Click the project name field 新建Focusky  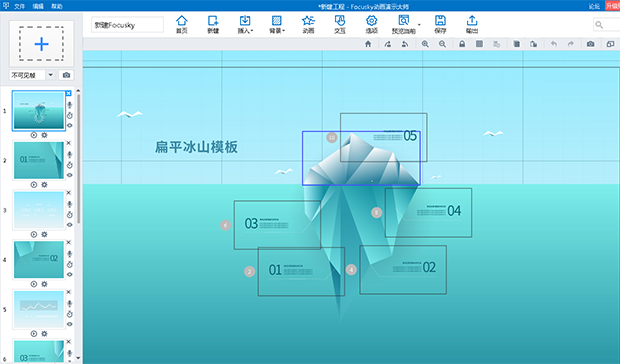(127, 25)
